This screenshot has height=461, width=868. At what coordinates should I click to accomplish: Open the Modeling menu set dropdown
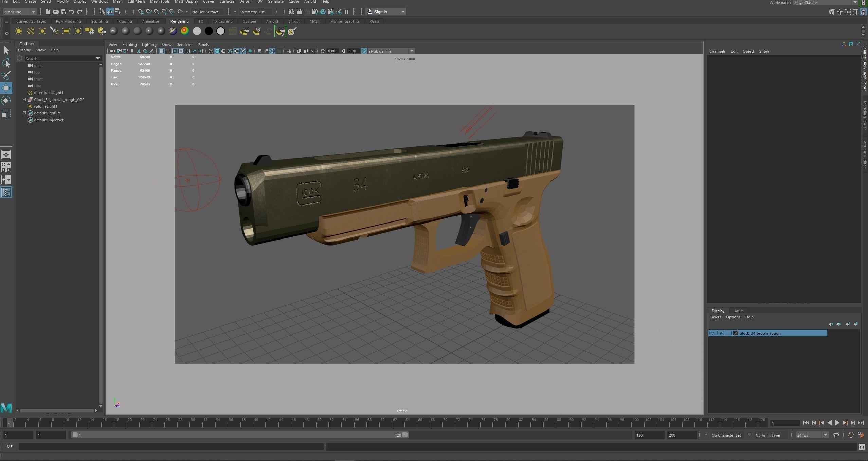point(20,12)
